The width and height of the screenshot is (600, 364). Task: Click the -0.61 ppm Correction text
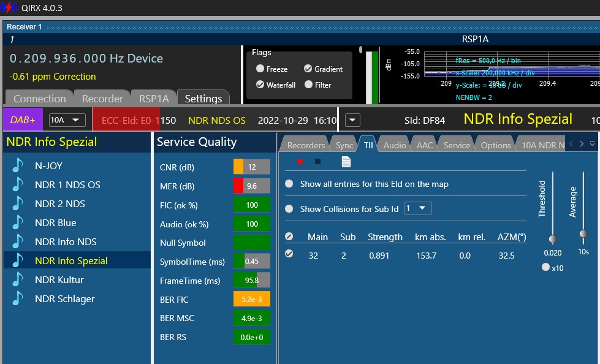(53, 76)
